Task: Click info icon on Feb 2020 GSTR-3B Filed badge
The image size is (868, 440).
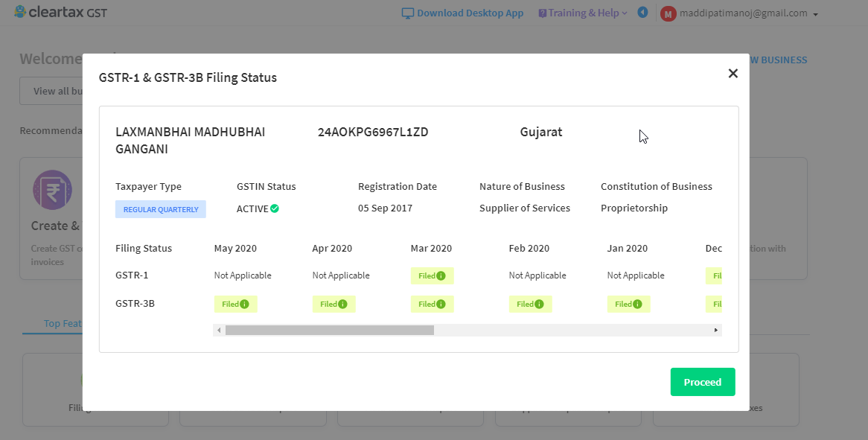Action: [540, 304]
